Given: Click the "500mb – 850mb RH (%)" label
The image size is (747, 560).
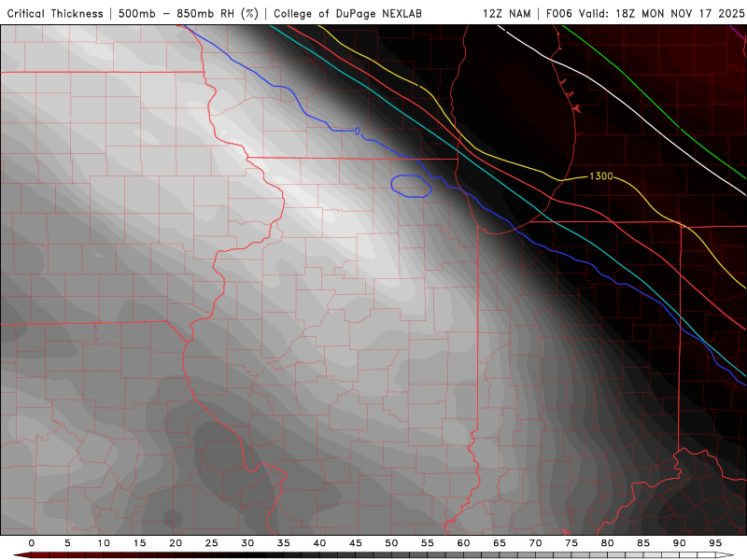Looking at the screenshot, I should point(189,13).
